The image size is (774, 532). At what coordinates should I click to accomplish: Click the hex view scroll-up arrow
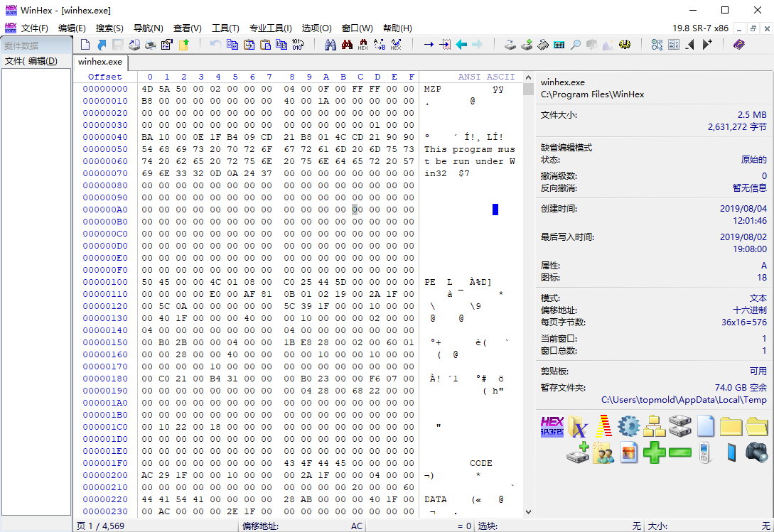pos(528,77)
